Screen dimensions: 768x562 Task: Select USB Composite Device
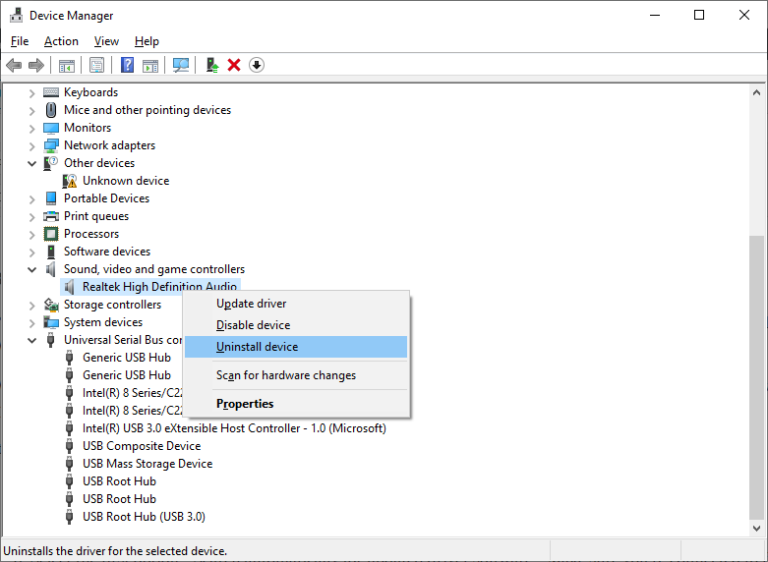tap(142, 446)
